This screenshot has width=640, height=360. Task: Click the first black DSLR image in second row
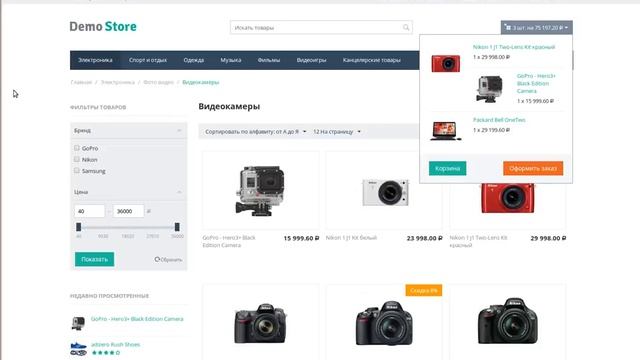(x=260, y=323)
